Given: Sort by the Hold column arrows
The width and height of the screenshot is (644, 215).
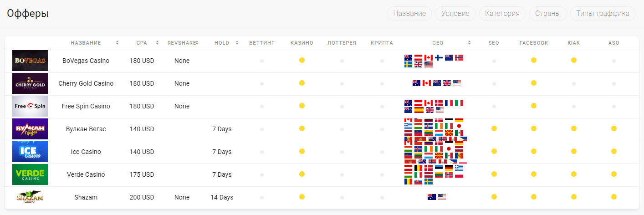Looking at the screenshot, I should click(237, 43).
